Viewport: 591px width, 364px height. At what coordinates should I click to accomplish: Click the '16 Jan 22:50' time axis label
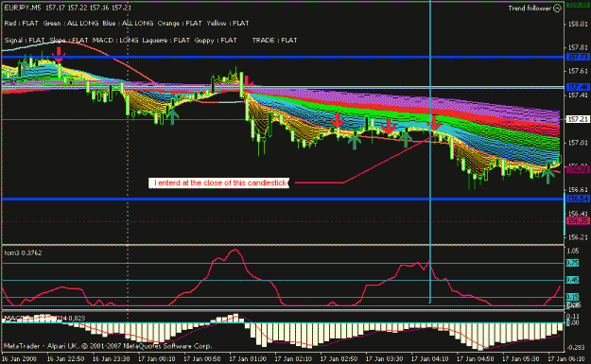pyautogui.click(x=65, y=358)
